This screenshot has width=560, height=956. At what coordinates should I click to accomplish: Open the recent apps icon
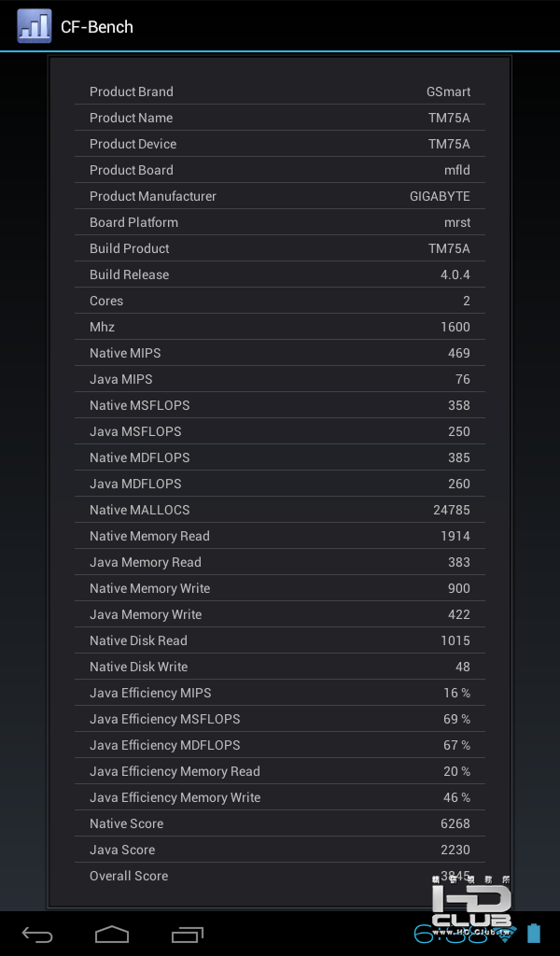pos(187,934)
